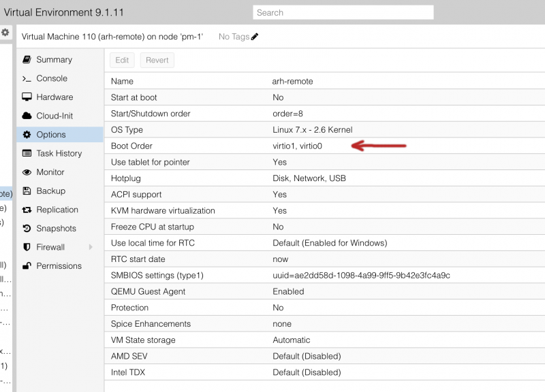Screen dimensions: 545x392
Task: Select the KVM hardware virtualization row
Action: 325,210
